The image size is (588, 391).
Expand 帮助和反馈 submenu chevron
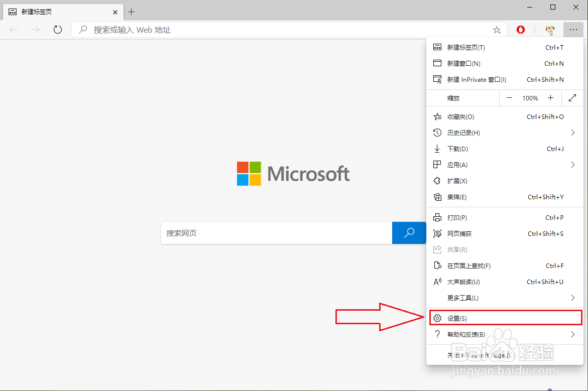point(572,334)
